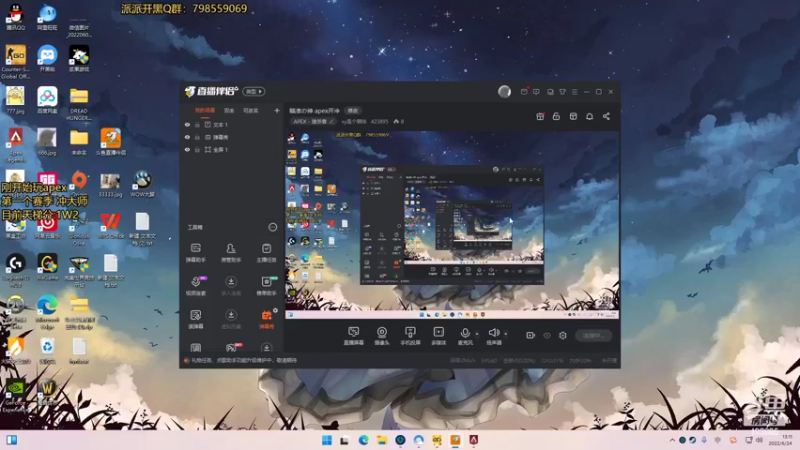Open Microsoft Edge from the taskbar
The width and height of the screenshot is (800, 450).
(363, 440)
